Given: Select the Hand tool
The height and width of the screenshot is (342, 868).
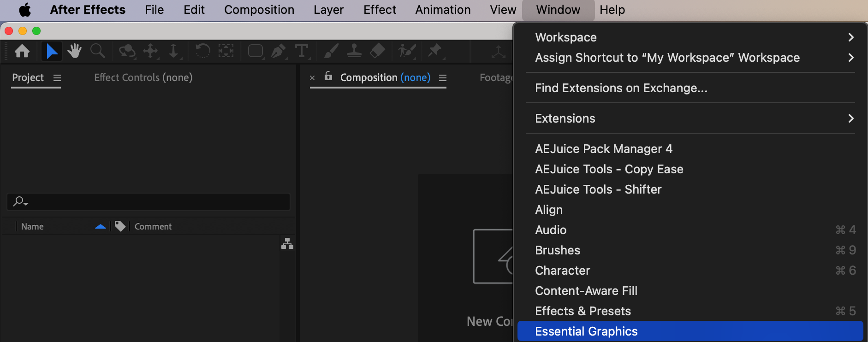Looking at the screenshot, I should [x=74, y=51].
